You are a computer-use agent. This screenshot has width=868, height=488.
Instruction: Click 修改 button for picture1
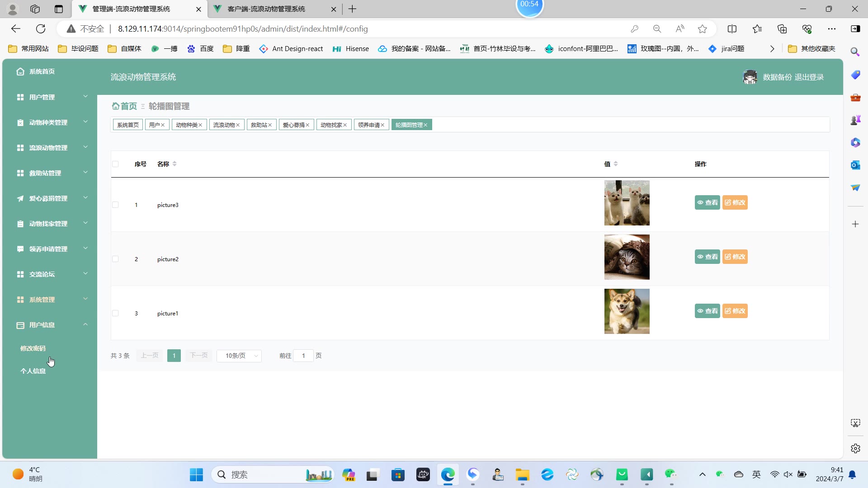pyautogui.click(x=735, y=311)
